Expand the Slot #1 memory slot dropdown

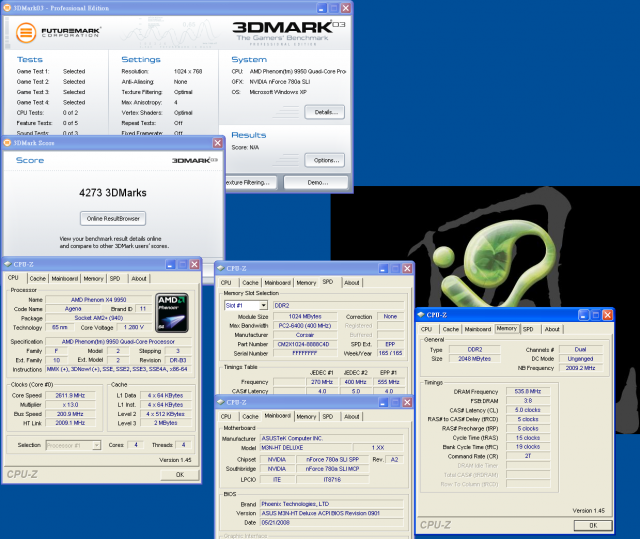[x=264, y=305]
